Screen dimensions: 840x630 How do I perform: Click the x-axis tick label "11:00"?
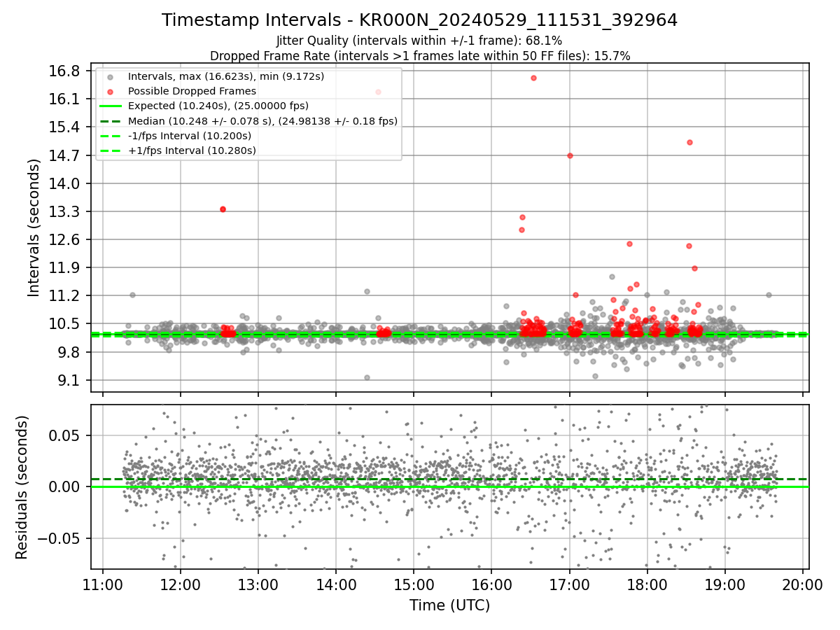(x=103, y=584)
